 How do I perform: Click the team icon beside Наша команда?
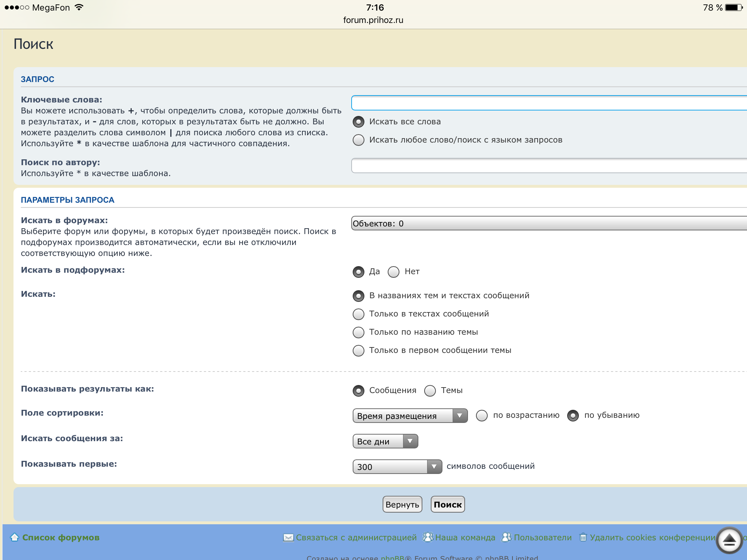pyautogui.click(x=428, y=537)
